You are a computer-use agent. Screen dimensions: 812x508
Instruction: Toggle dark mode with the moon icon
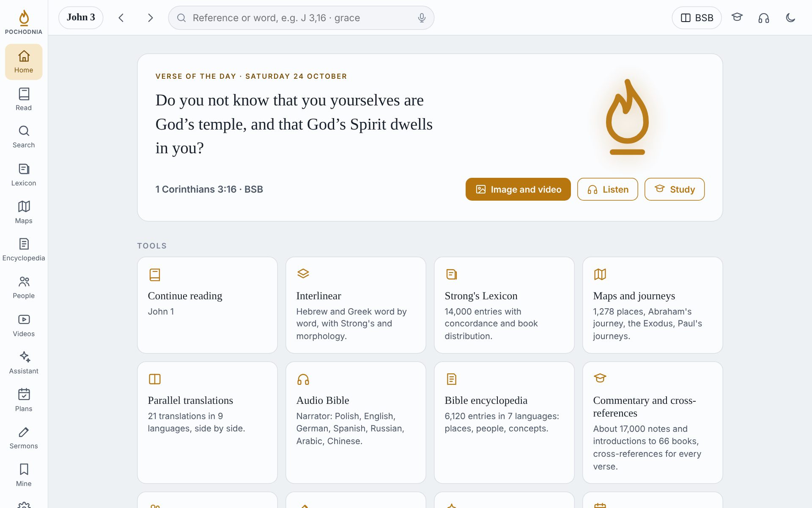pos(790,18)
